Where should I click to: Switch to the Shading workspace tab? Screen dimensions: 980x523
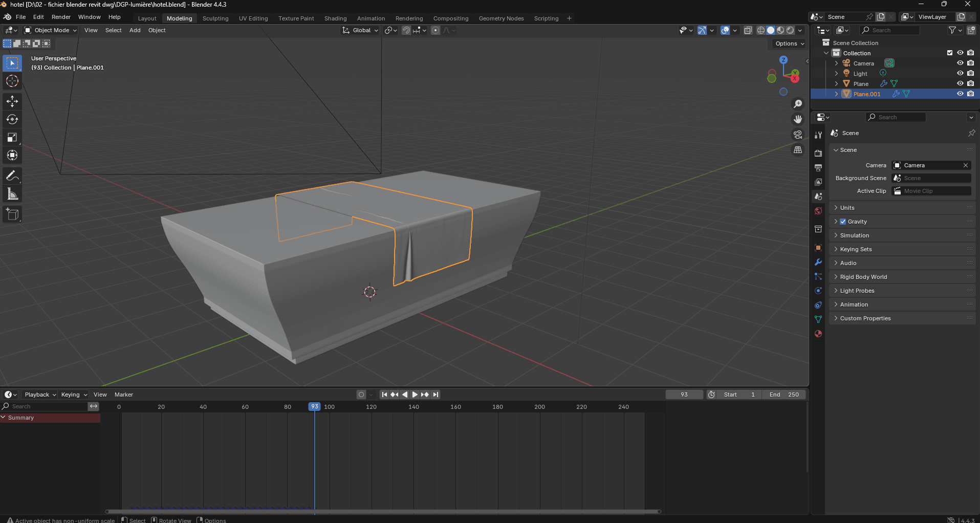tap(335, 18)
